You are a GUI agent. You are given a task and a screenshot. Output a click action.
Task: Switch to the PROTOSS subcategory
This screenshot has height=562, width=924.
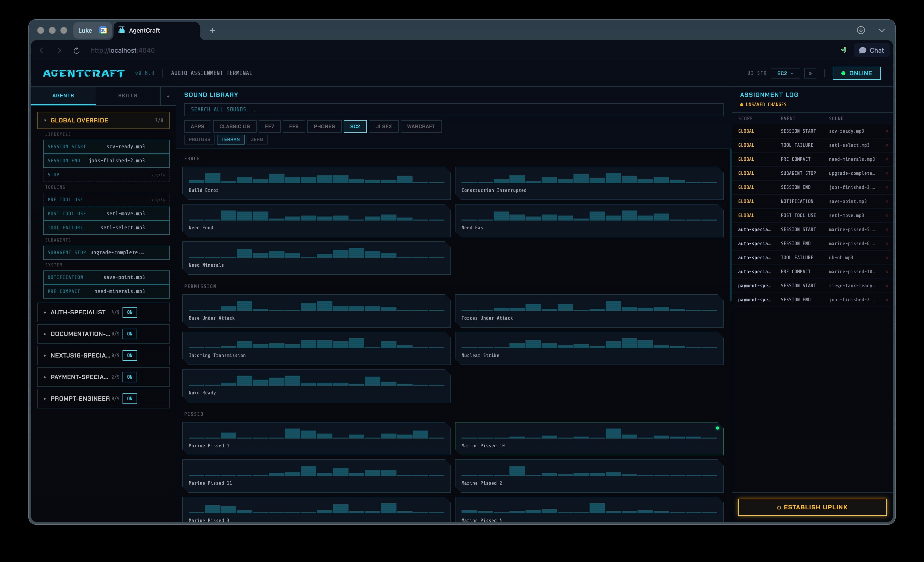(200, 140)
